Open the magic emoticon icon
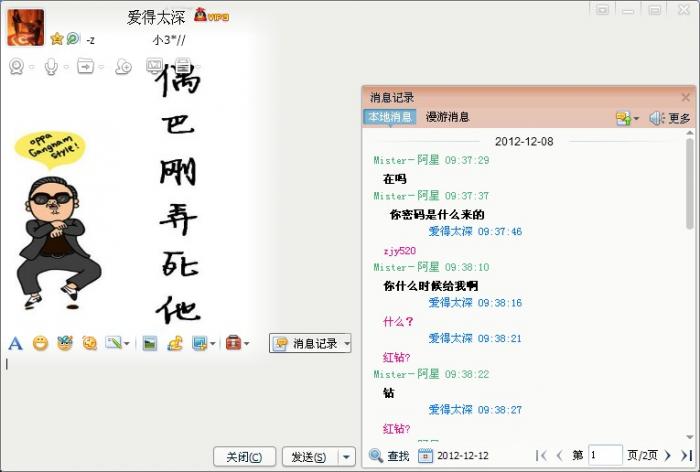The width and height of the screenshot is (700, 472). tap(65, 343)
